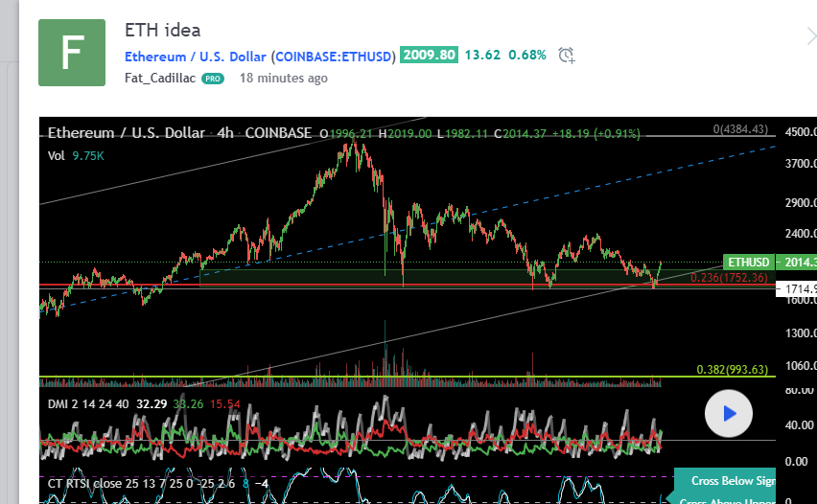The image size is (817, 504).
Task: Open the COINBASE:ETHUSD ticker link
Action: [x=334, y=57]
